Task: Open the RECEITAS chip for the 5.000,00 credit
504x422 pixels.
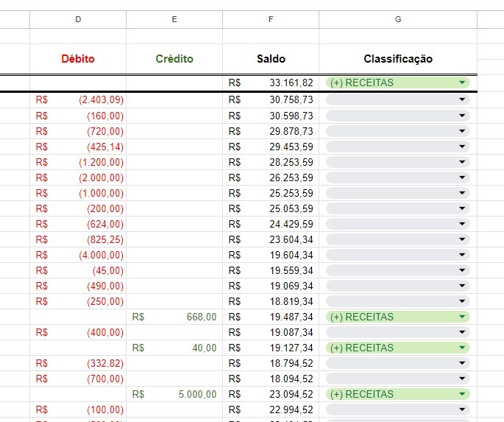Action: tap(398, 394)
